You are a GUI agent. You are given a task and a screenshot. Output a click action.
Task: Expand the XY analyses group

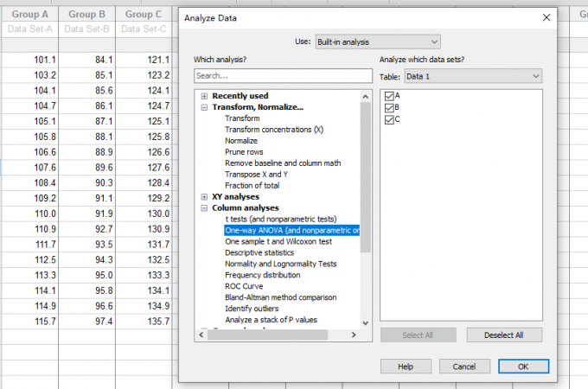(204, 197)
